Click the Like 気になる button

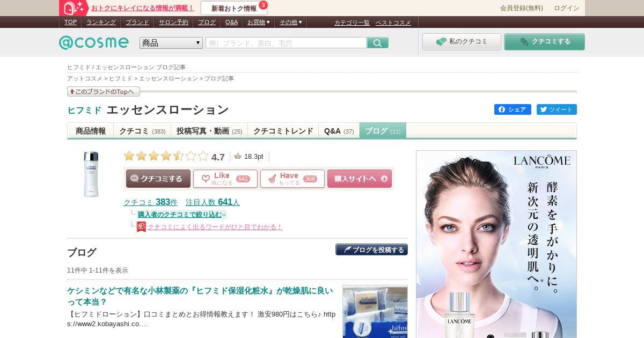point(225,179)
